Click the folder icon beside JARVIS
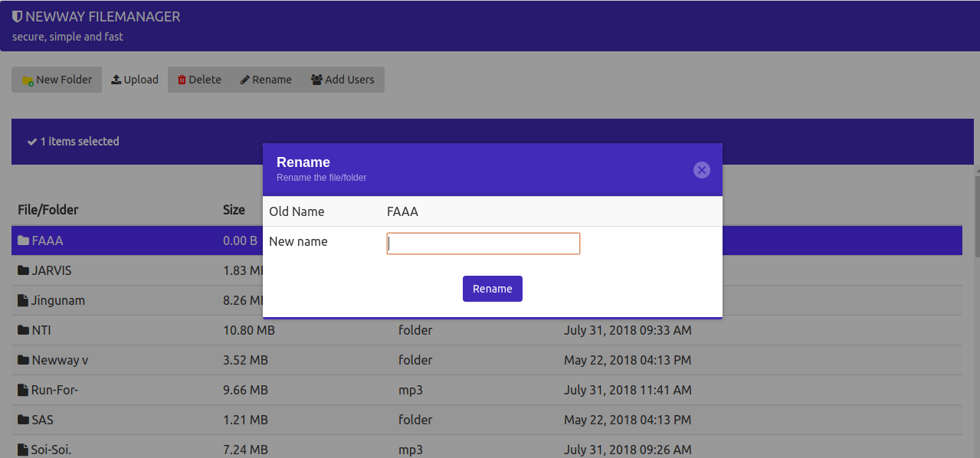The image size is (980, 458). (x=23, y=270)
